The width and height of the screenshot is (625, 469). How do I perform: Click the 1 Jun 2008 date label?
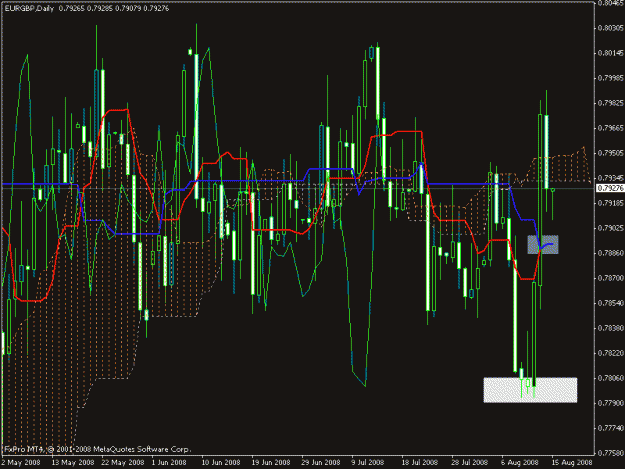point(169,462)
